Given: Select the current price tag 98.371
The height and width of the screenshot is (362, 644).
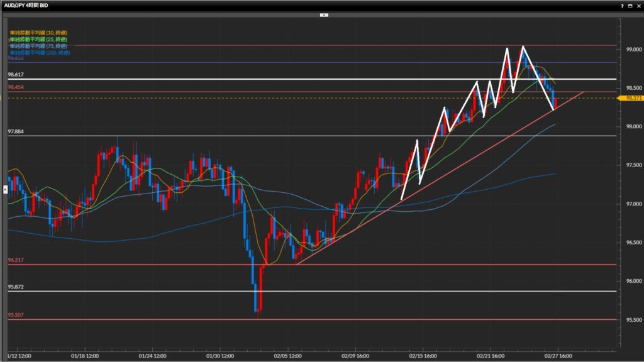Looking at the screenshot, I should pos(630,99).
